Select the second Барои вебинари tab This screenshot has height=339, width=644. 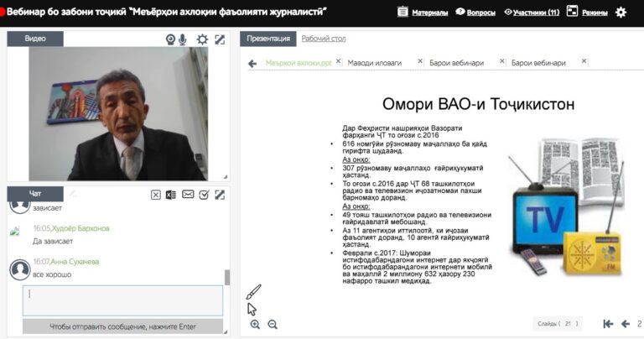pos(538,63)
